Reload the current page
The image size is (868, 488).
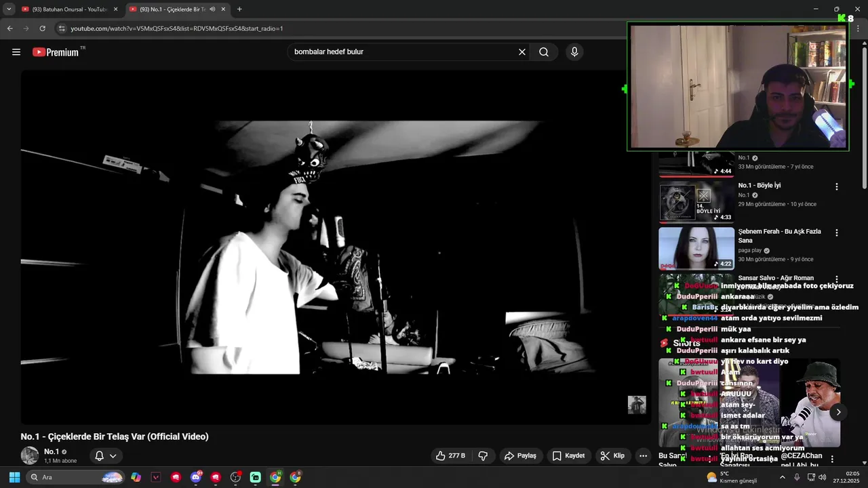[42, 28]
